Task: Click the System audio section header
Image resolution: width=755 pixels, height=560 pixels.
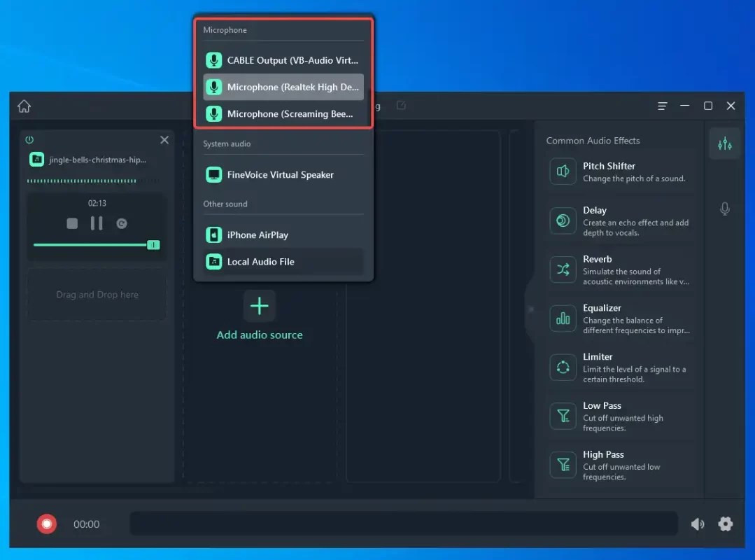Action: (227, 143)
